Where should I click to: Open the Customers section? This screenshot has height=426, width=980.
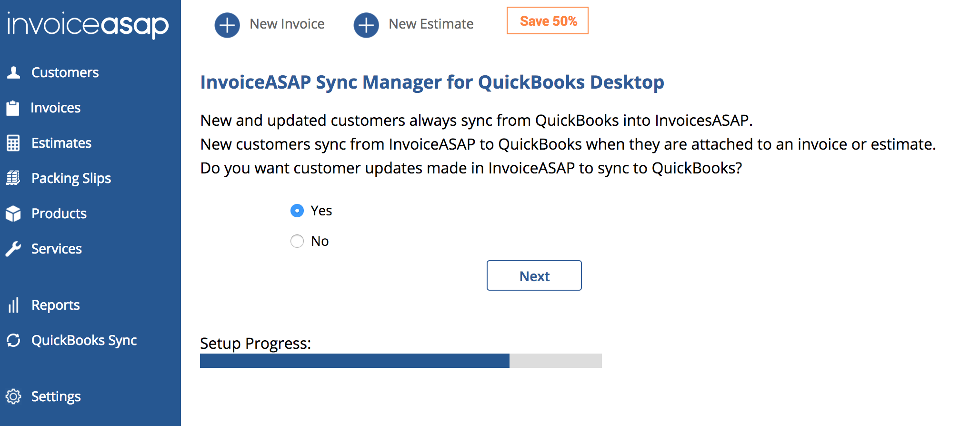(x=65, y=72)
